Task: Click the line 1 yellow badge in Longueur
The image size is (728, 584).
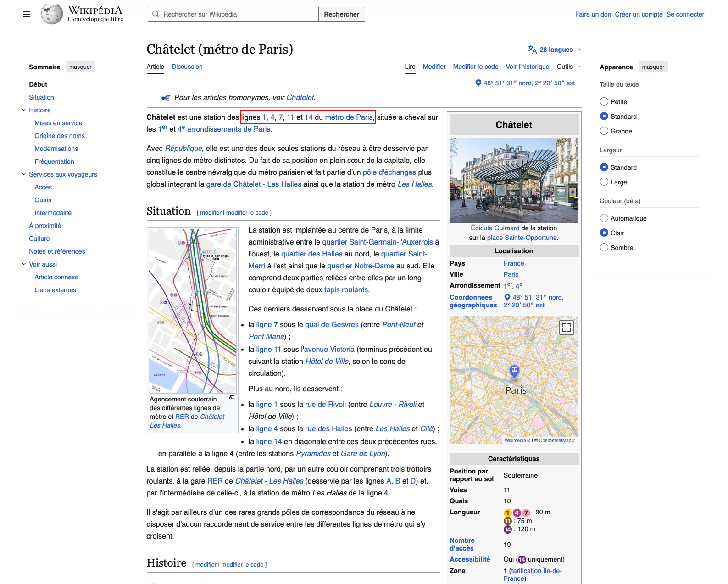Action: click(508, 512)
